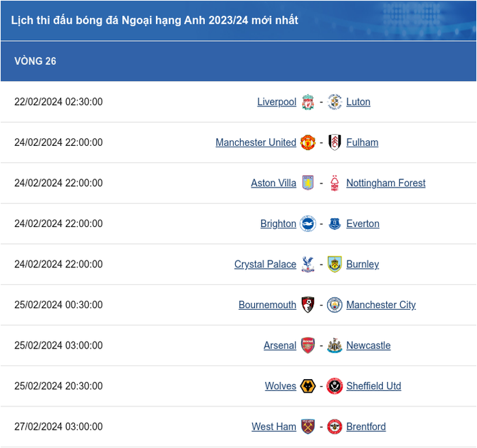Click the Newcastle club crest icon
This screenshot has height=448, width=477.
pyautogui.click(x=335, y=346)
